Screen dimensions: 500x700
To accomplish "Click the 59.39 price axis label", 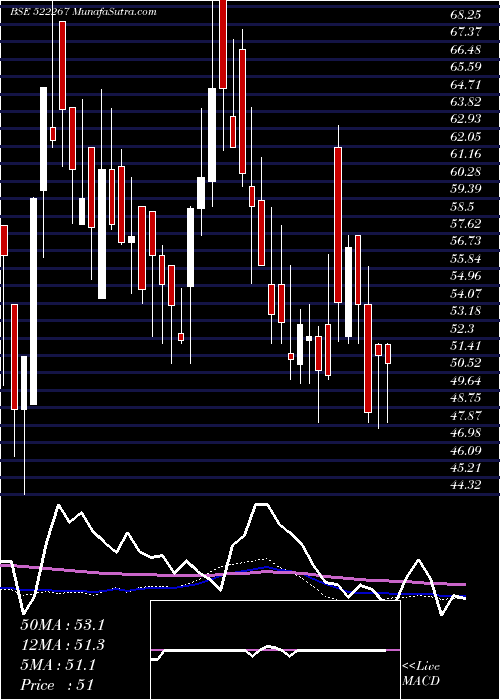I will (x=466, y=189).
